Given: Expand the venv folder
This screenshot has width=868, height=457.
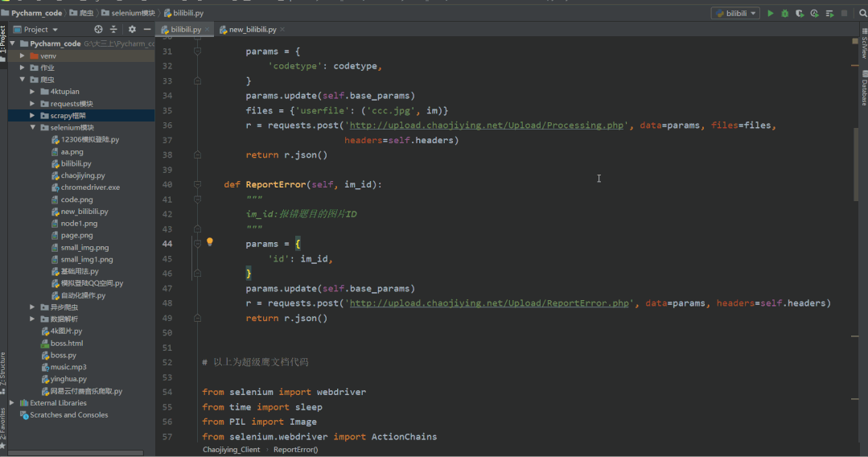Looking at the screenshot, I should 23,56.
